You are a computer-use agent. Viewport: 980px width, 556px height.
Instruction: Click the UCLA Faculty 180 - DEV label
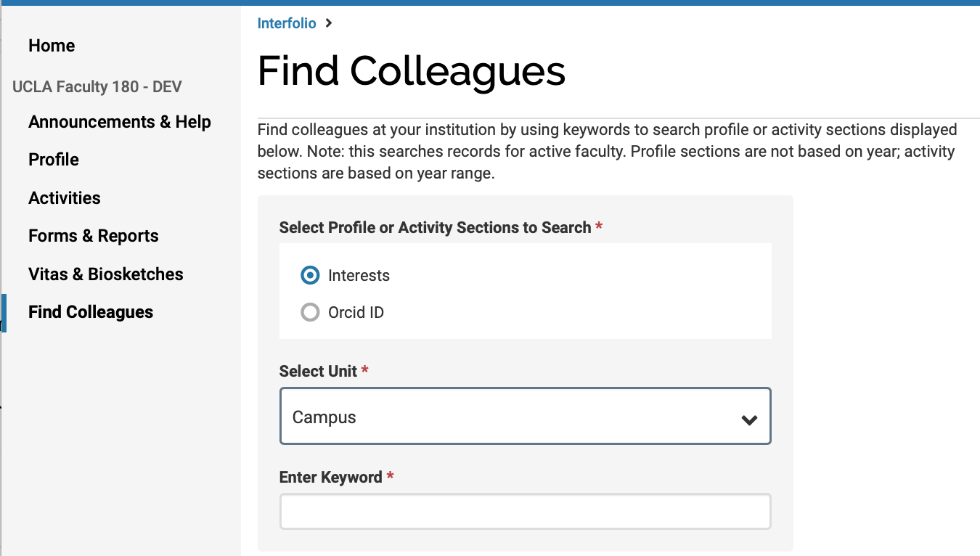97,87
